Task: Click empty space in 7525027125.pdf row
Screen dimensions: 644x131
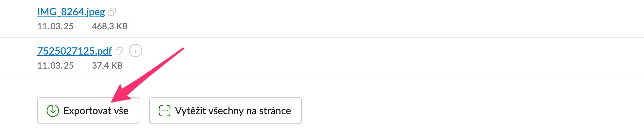Action: pyautogui.click(x=373, y=58)
